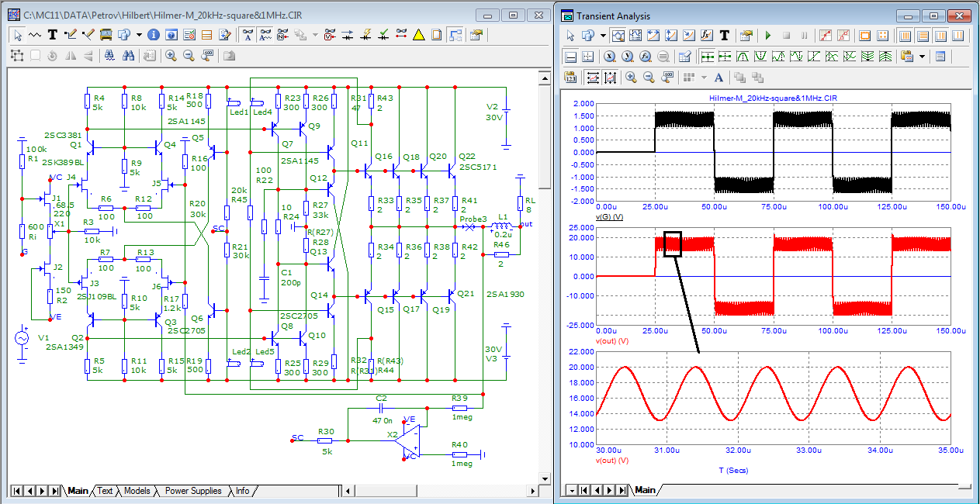Viewport: 980px width, 504px height.
Task: Zoom in on the schematic window
Action: tap(170, 56)
